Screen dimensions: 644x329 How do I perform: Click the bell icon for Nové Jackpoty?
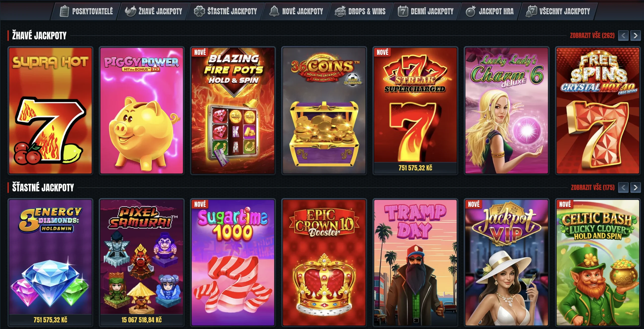(274, 11)
